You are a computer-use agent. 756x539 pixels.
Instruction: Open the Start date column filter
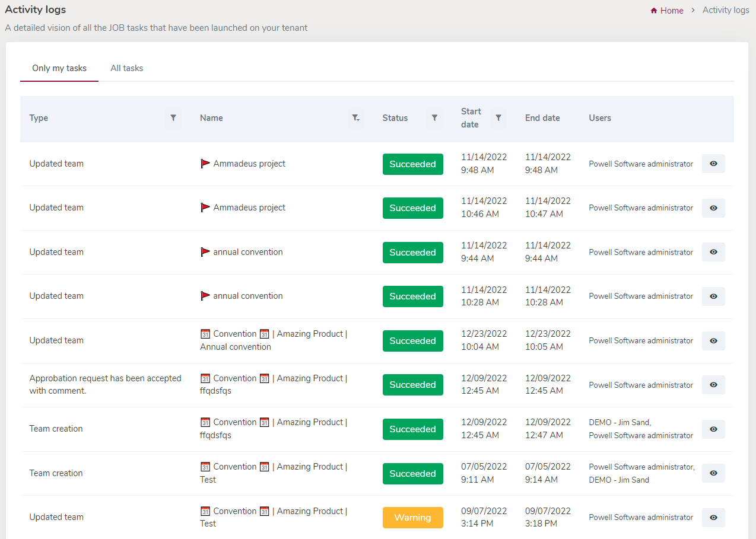(498, 118)
